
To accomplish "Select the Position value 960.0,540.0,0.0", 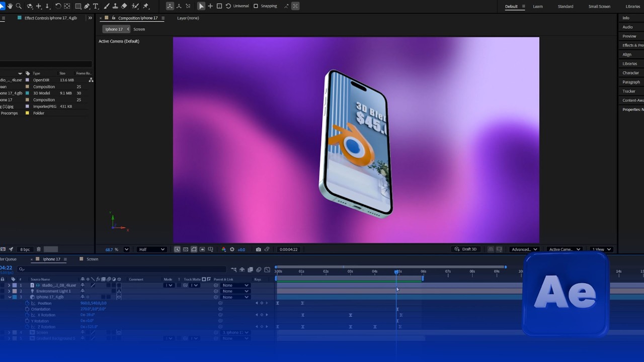I will click(x=94, y=303).
